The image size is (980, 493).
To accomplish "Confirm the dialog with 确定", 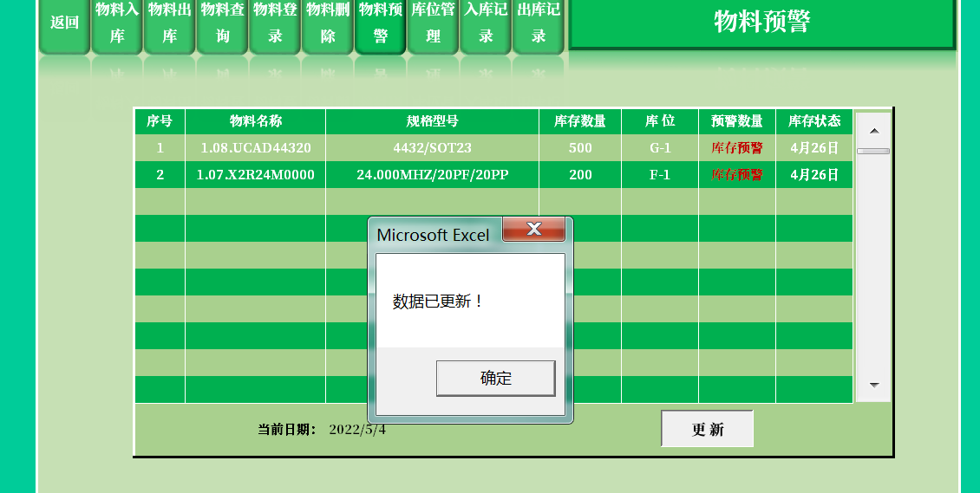I will [x=495, y=378].
